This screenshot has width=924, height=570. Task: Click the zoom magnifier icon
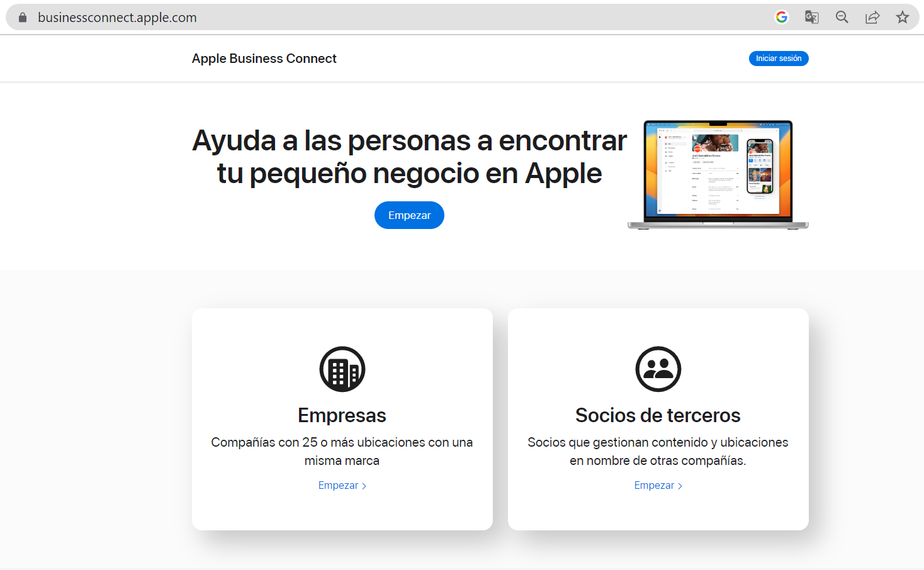tap(842, 18)
